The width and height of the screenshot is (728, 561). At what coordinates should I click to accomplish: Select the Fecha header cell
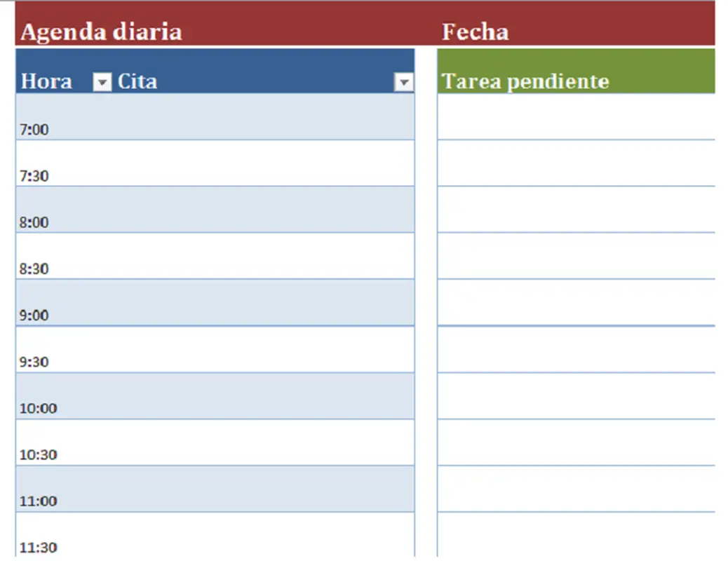click(x=476, y=32)
